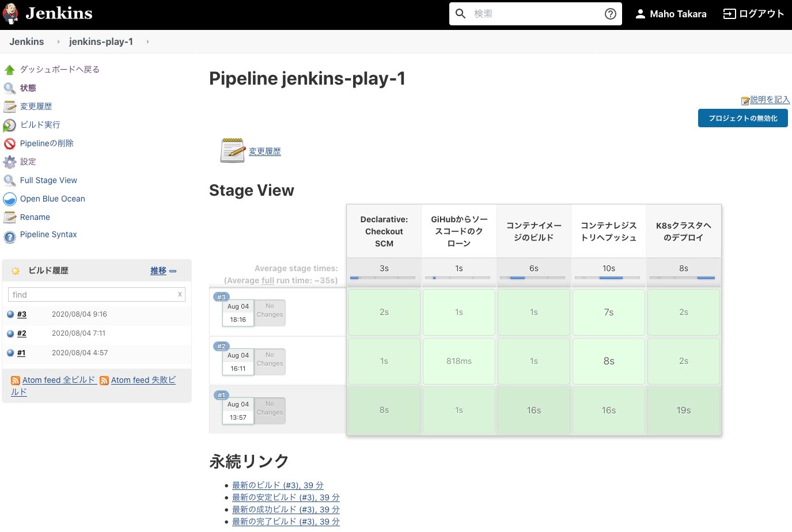792x532 pixels.
Task: Click the edit description pencil icon
Action: tap(745, 101)
